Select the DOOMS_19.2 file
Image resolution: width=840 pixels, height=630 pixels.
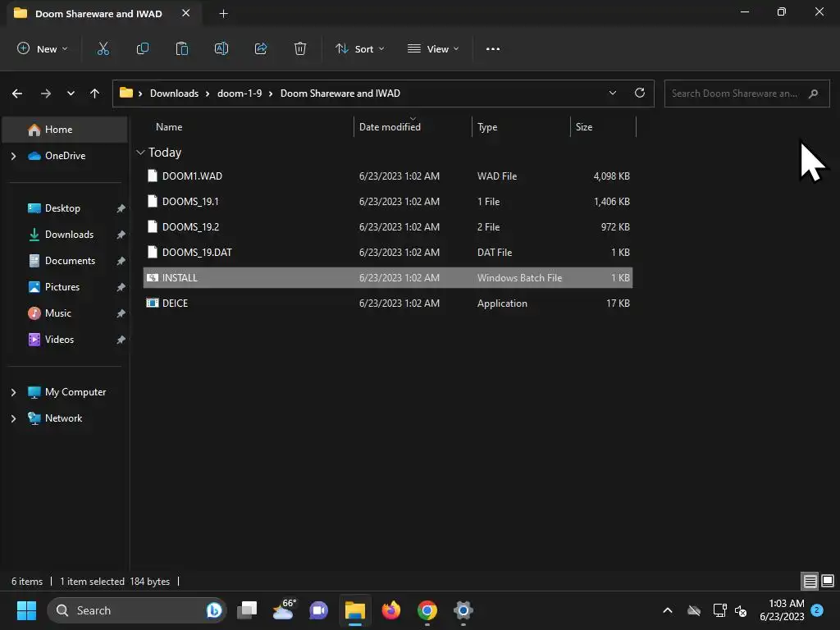click(388, 227)
